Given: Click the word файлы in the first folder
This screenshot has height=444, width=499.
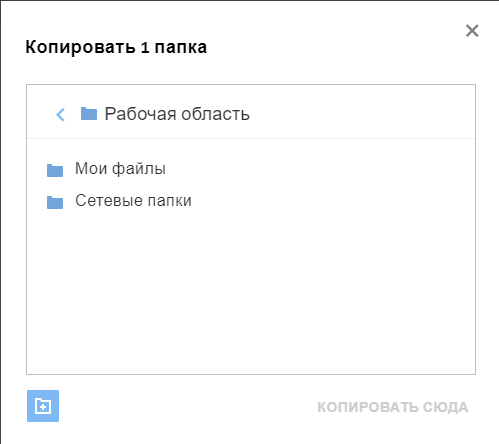Looking at the screenshot, I should tap(139, 169).
